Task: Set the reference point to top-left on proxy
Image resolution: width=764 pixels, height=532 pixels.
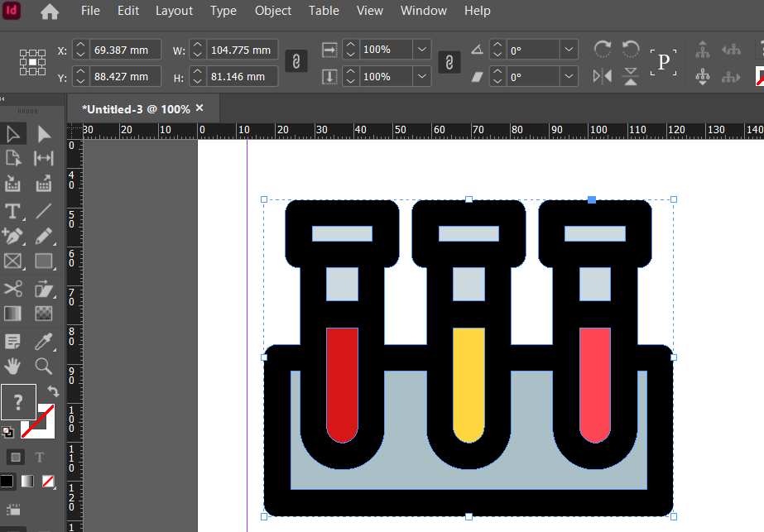Action: tap(22, 52)
